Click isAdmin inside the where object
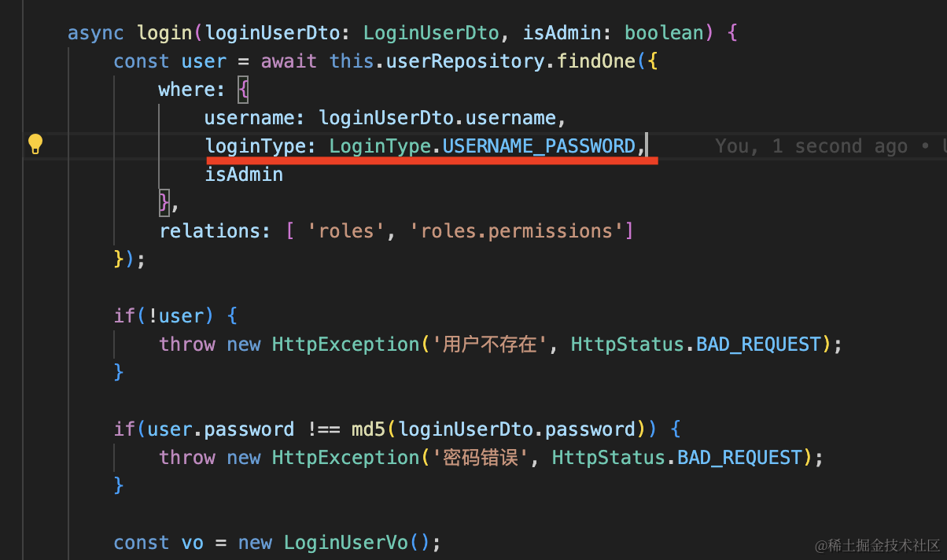 pyautogui.click(x=244, y=175)
